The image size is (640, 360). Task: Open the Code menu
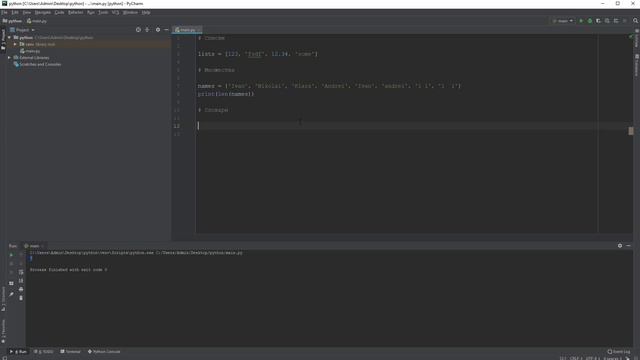(59, 13)
